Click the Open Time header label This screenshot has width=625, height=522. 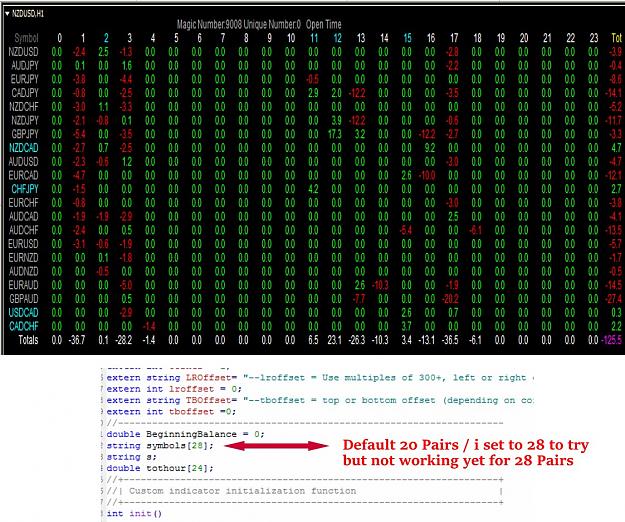click(324, 25)
